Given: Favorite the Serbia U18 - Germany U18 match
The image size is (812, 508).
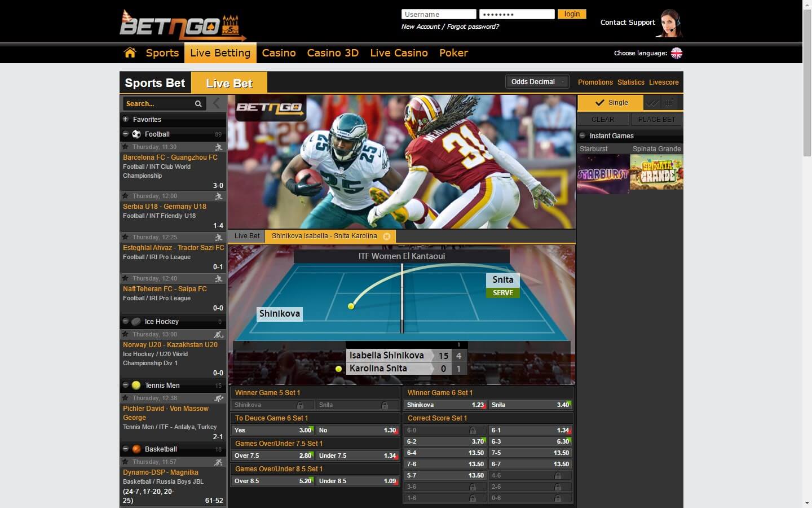Looking at the screenshot, I should pyautogui.click(x=126, y=196).
